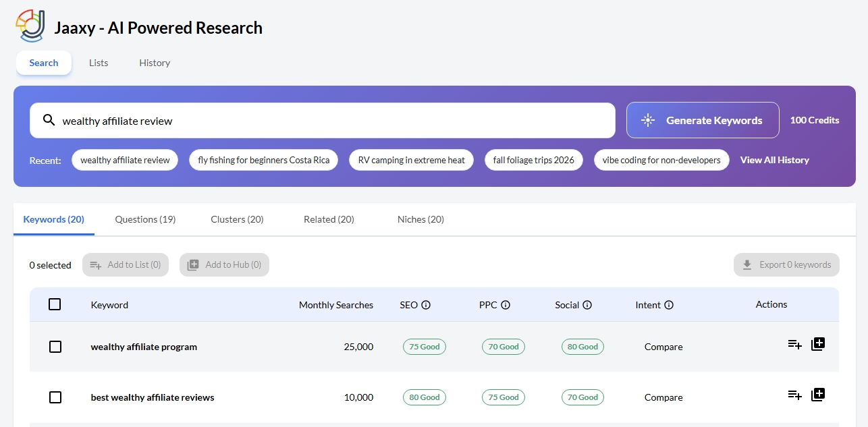The image size is (868, 427).
Task: Click the Add to List (0) button
Action: click(x=126, y=265)
